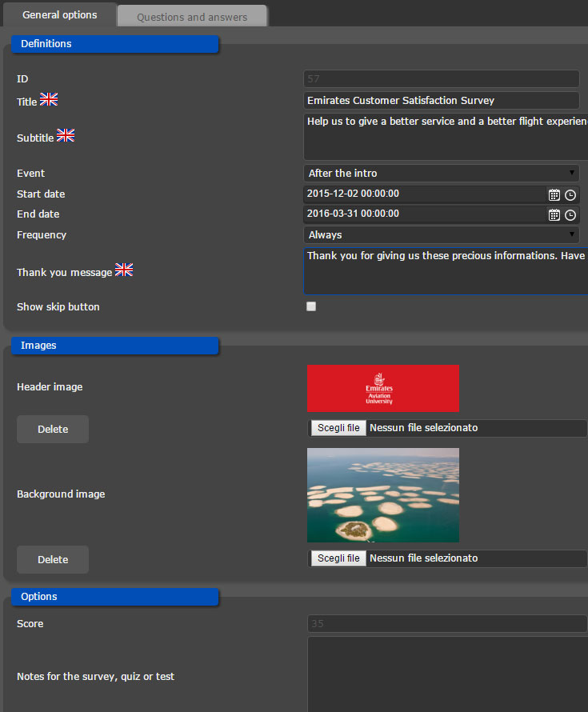This screenshot has width=588, height=712.
Task: Click the clock icon for Start date
Action: tap(570, 194)
